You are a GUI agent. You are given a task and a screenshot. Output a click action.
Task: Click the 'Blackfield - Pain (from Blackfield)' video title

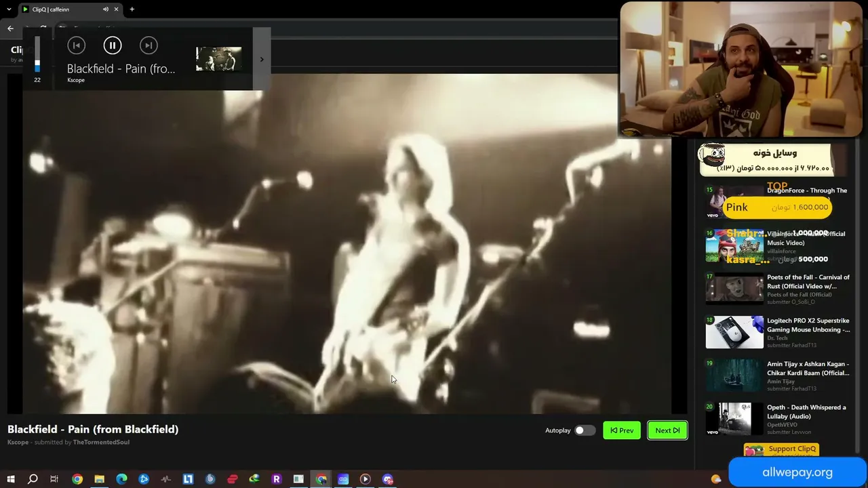tap(93, 429)
